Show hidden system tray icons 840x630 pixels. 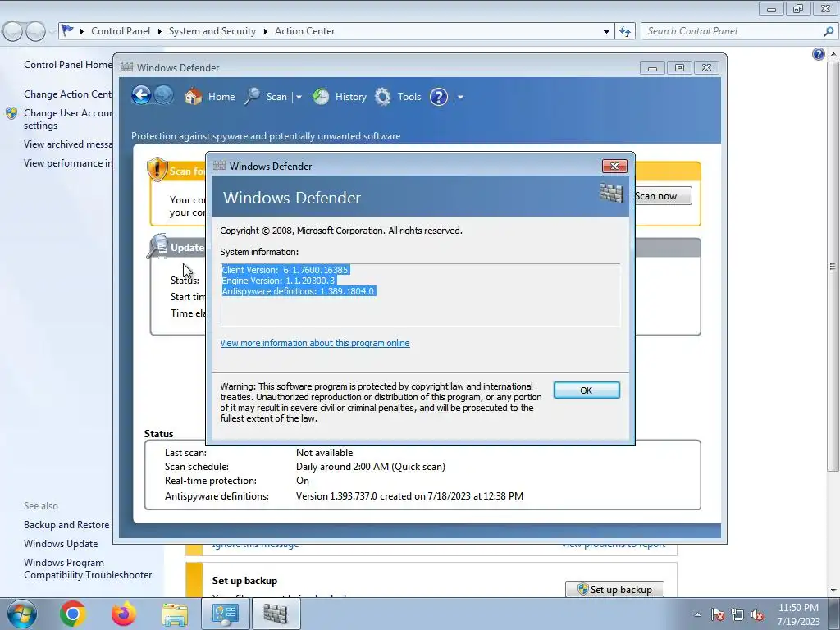point(697,614)
